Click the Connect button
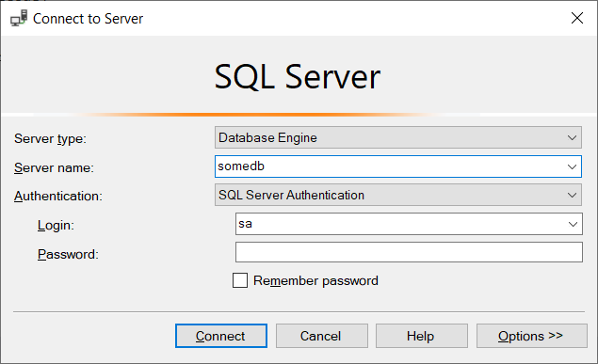Screen dimensions: 598x364 tap(221, 336)
